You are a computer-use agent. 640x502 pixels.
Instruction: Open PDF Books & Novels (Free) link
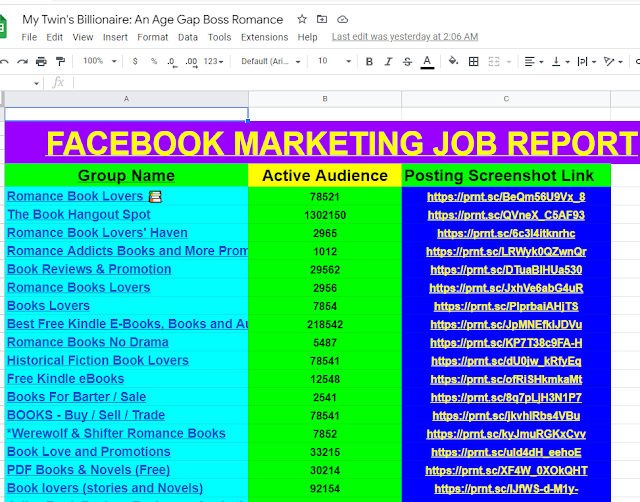tap(88, 470)
